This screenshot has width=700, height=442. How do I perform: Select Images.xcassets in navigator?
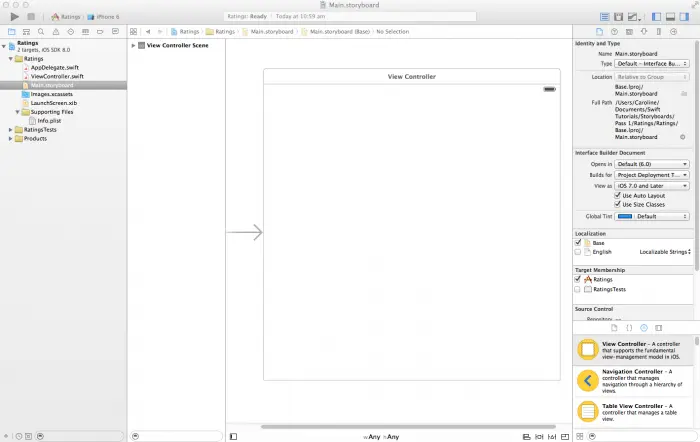pyautogui.click(x=51, y=94)
